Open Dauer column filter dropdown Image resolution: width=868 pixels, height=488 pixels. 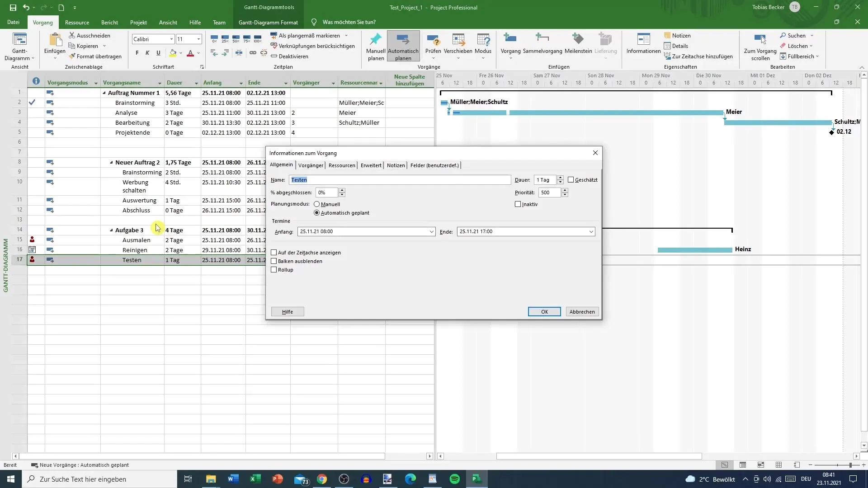click(196, 83)
